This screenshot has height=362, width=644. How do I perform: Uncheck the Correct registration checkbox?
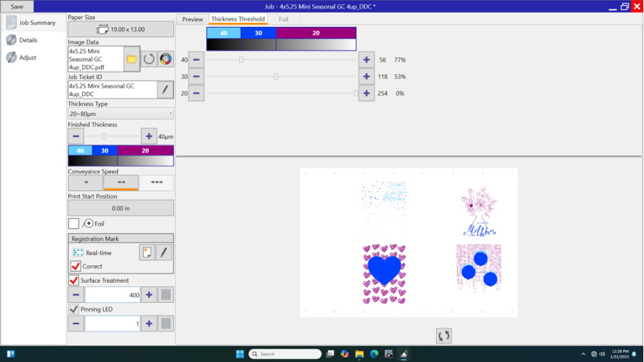coord(75,266)
